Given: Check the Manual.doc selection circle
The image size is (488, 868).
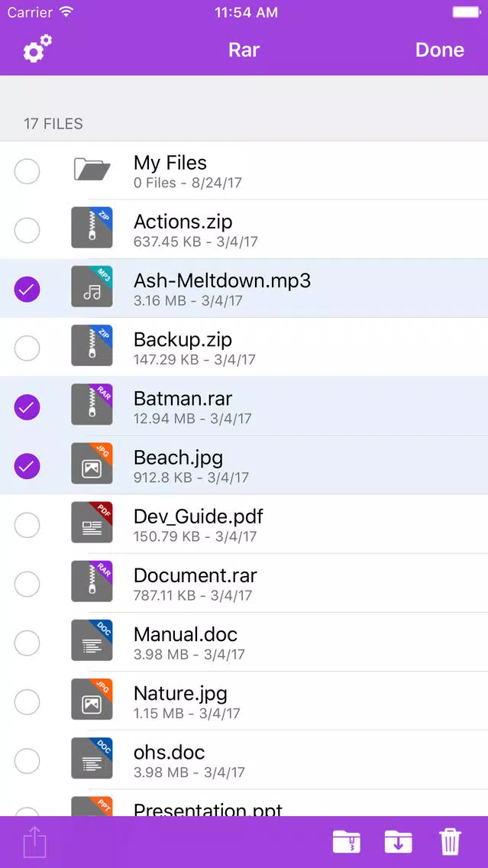Looking at the screenshot, I should coord(27,643).
